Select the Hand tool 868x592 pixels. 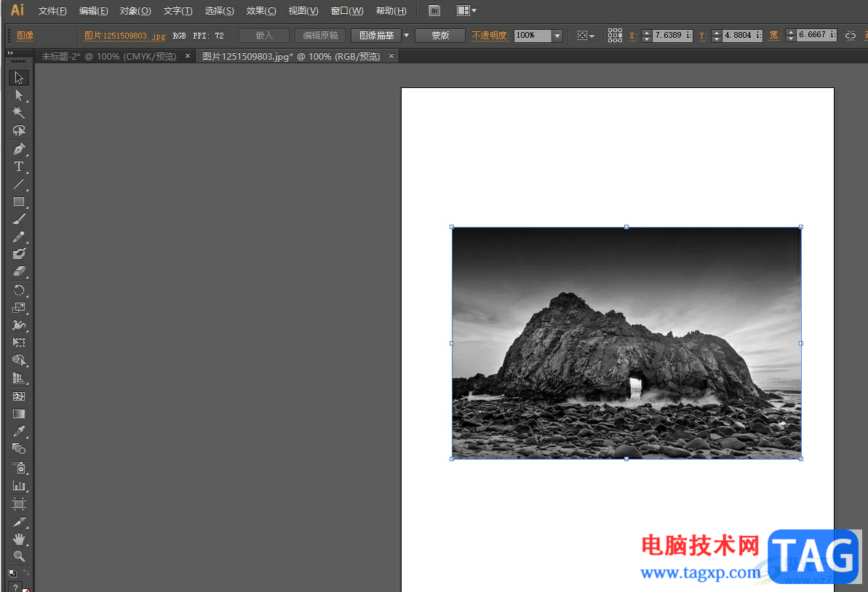click(x=19, y=539)
